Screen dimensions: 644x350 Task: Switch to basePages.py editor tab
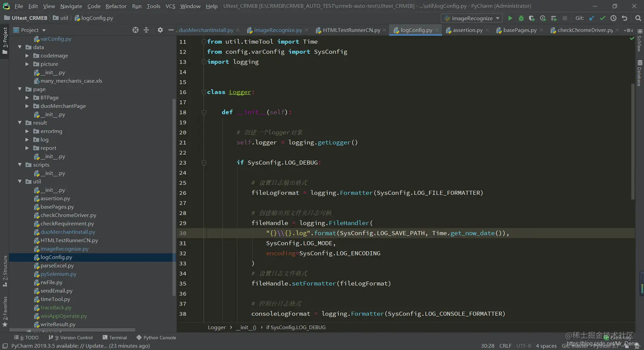[x=519, y=30]
